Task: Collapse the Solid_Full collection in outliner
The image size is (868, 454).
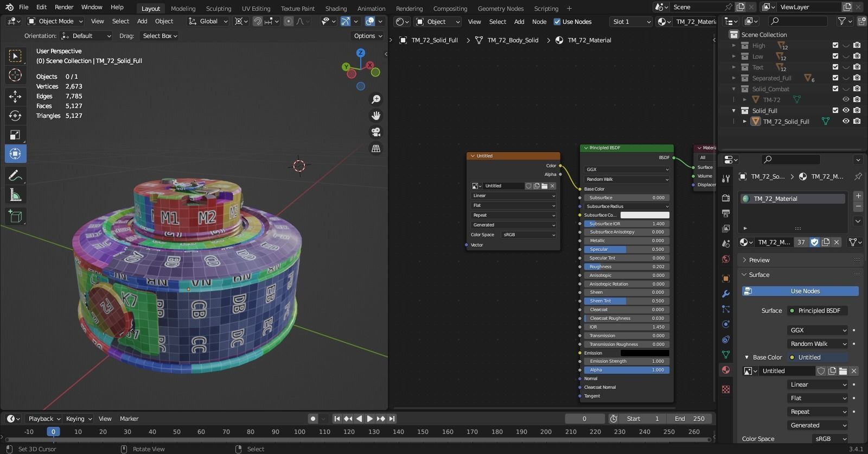Action: pos(734,111)
